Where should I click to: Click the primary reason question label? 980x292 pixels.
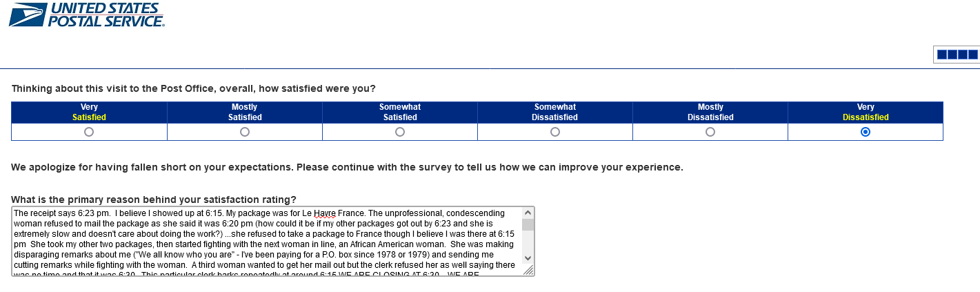click(x=154, y=199)
